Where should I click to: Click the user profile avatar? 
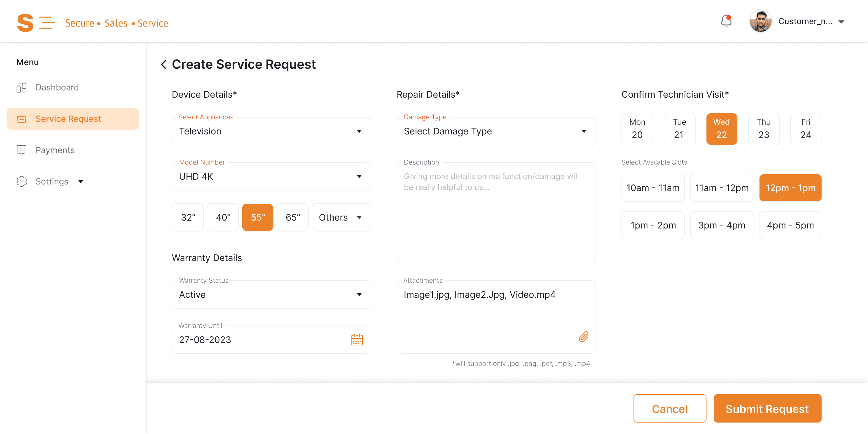[760, 21]
